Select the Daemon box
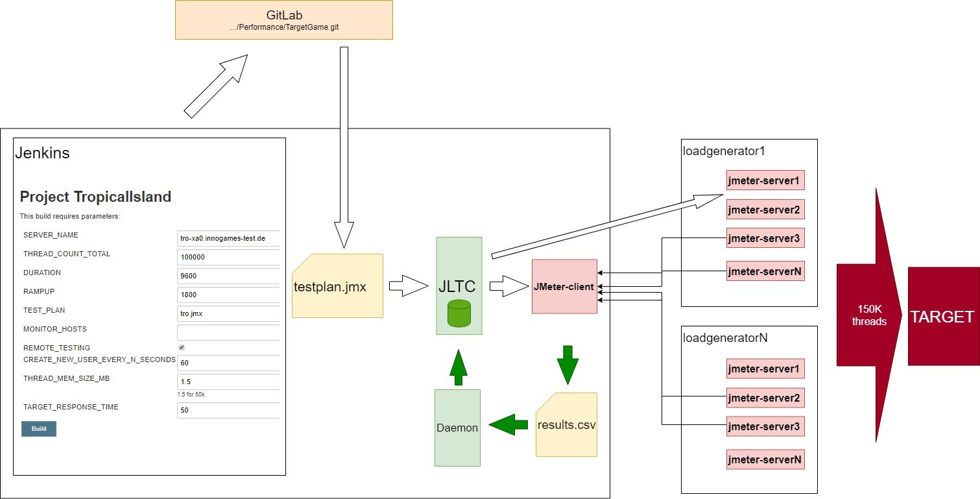The width and height of the screenshot is (980, 499). (x=457, y=428)
